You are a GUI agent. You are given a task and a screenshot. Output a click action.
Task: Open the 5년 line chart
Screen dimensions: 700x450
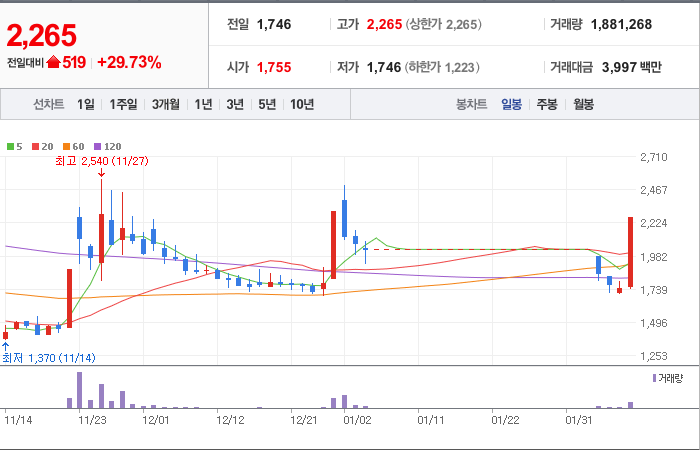(x=267, y=104)
